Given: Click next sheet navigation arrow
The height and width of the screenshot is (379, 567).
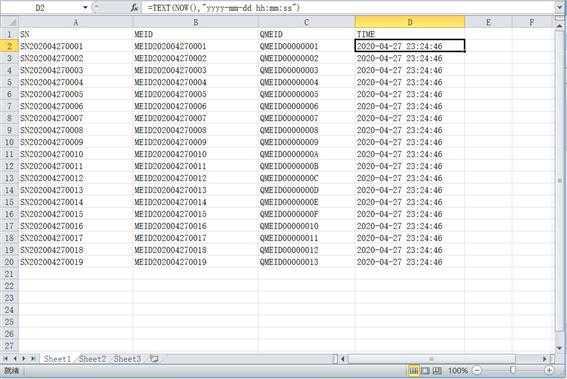Looking at the screenshot, I should [x=24, y=358].
